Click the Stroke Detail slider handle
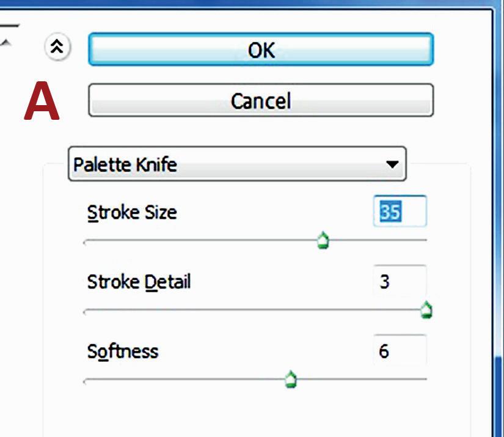Image resolution: width=504 pixels, height=437 pixels. tap(426, 311)
